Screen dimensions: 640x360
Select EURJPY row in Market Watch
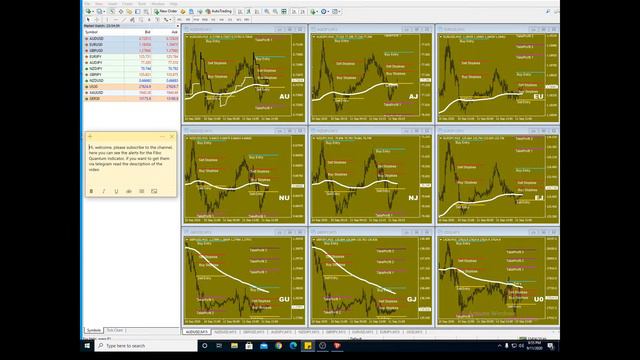[x=131, y=57]
